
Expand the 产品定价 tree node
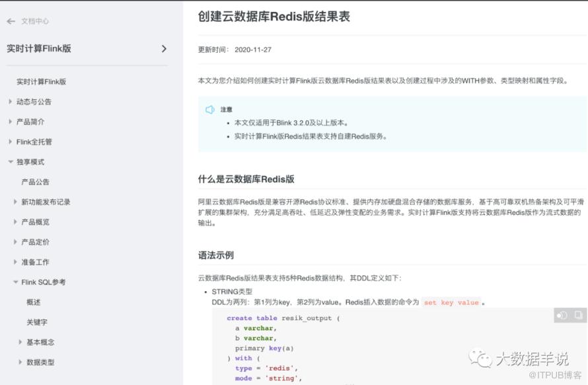tap(15, 241)
